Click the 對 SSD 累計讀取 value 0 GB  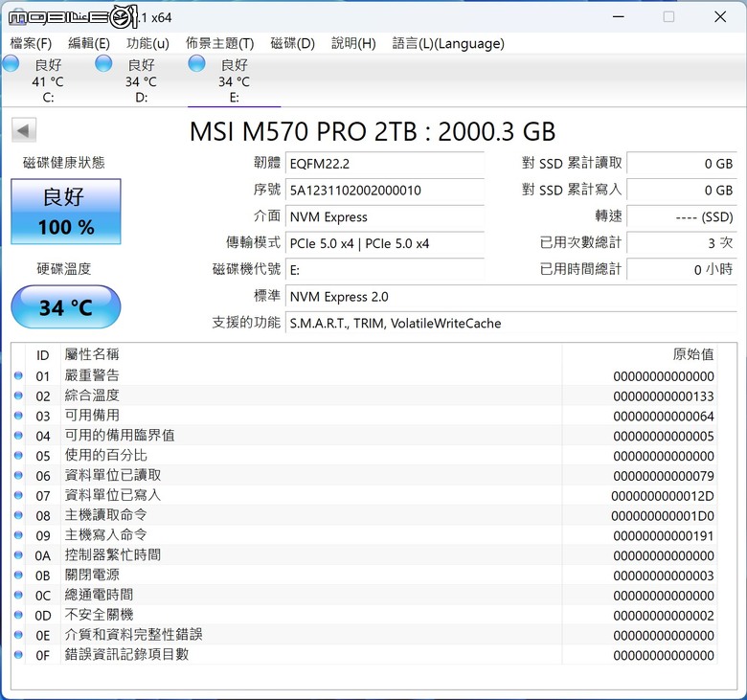(x=682, y=164)
